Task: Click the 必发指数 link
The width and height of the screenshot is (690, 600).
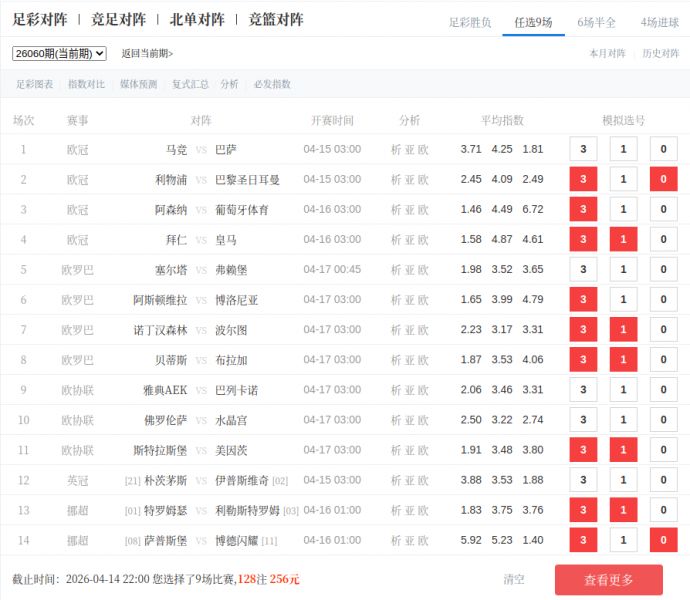Action: coord(272,85)
